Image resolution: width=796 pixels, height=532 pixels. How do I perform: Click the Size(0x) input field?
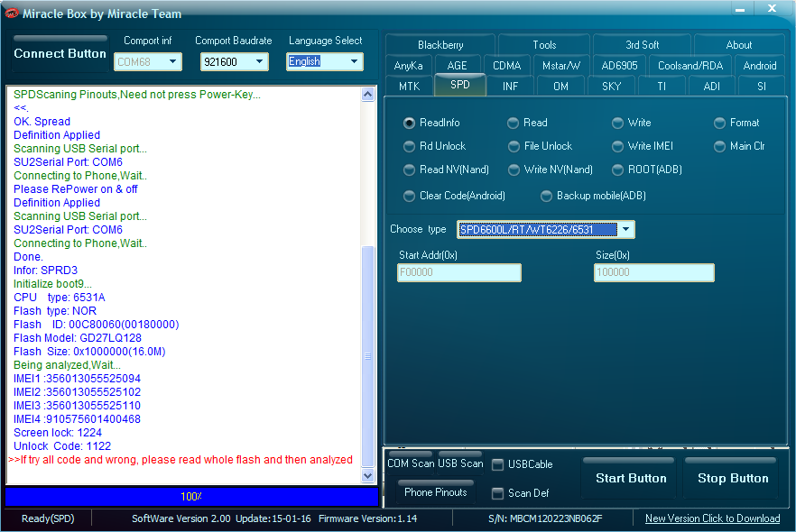[x=653, y=272]
